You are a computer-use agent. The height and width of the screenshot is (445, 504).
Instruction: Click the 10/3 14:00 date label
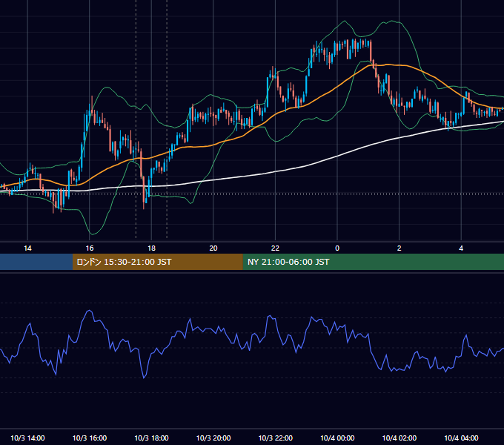(27, 438)
